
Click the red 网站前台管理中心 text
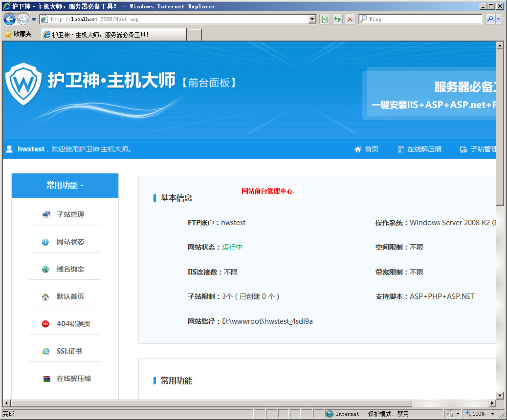coord(268,191)
